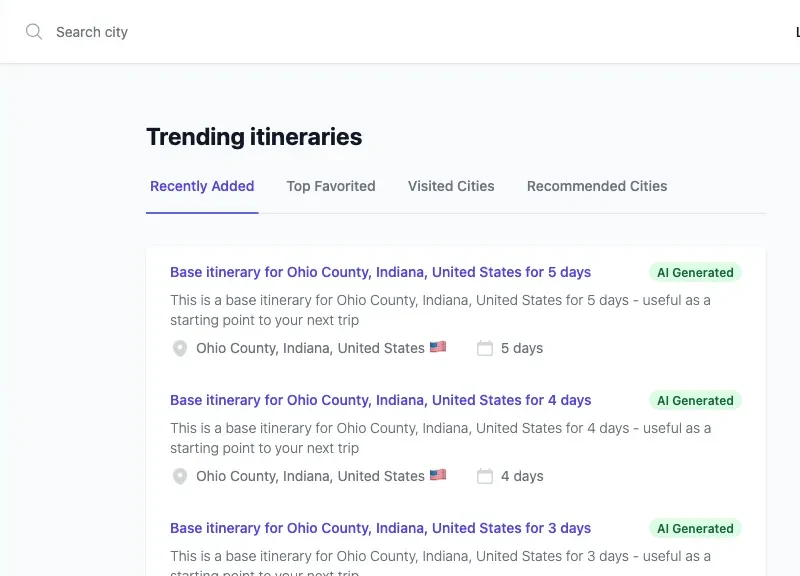Open the 5 days Ohio County itinerary link

coord(380,272)
